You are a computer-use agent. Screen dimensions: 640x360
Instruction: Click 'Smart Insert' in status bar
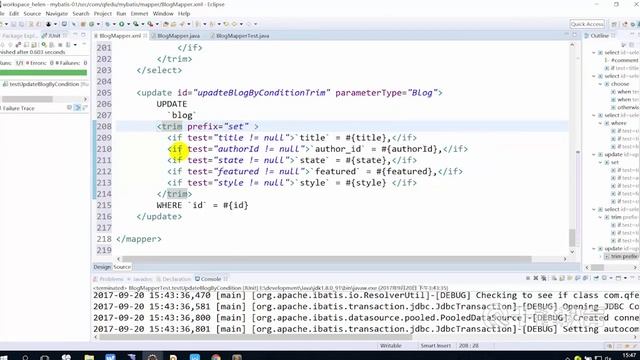[x=436, y=346]
